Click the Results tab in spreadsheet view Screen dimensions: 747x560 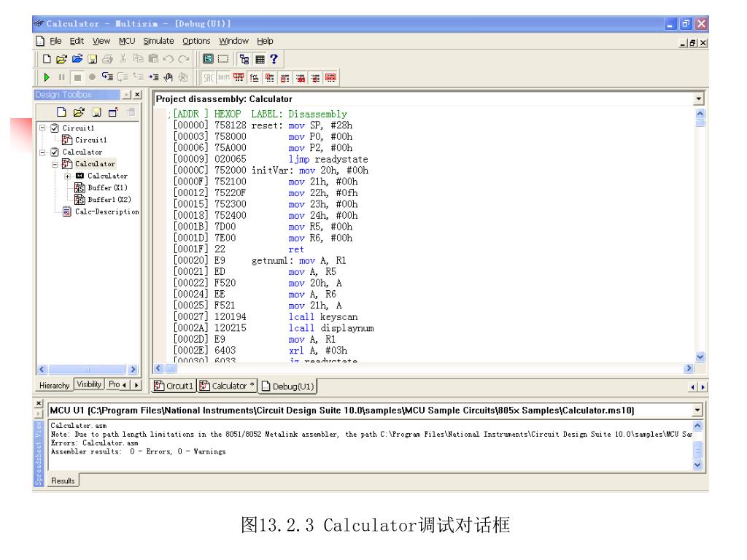pos(63,481)
